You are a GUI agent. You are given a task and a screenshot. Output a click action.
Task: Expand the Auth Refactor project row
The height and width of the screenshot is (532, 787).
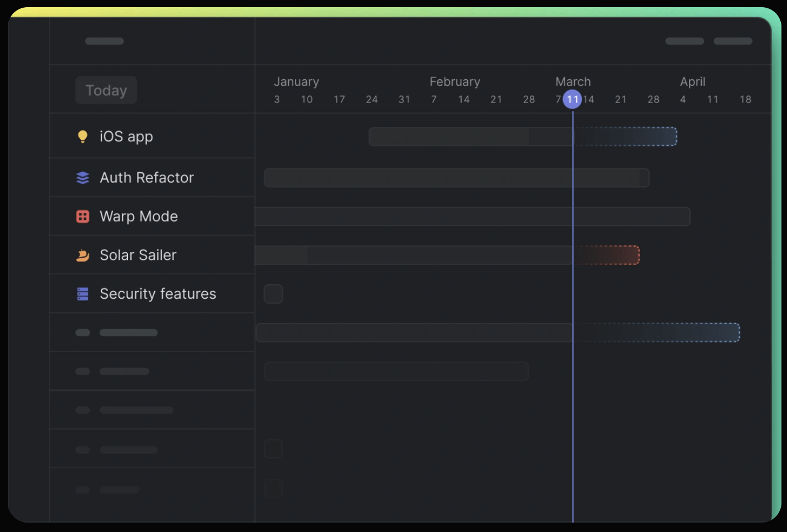(x=146, y=178)
